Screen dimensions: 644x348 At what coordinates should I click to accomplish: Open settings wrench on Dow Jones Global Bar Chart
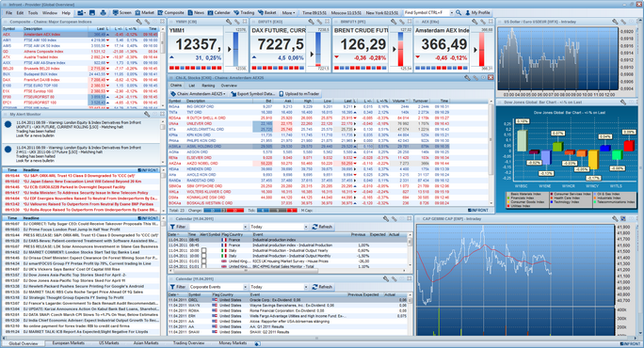click(x=623, y=103)
